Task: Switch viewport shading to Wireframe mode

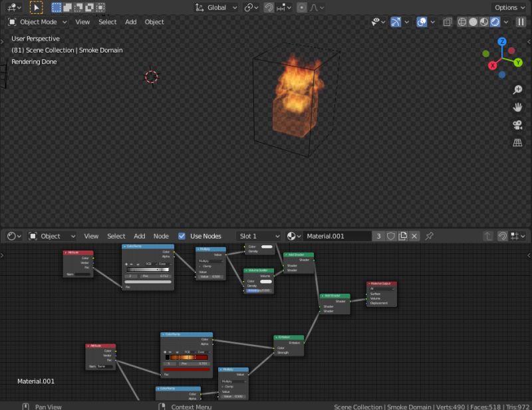Action: (x=462, y=22)
